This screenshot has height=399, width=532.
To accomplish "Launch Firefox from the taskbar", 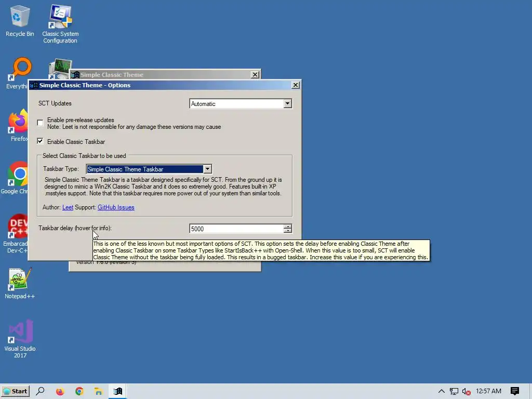I will point(60,391).
